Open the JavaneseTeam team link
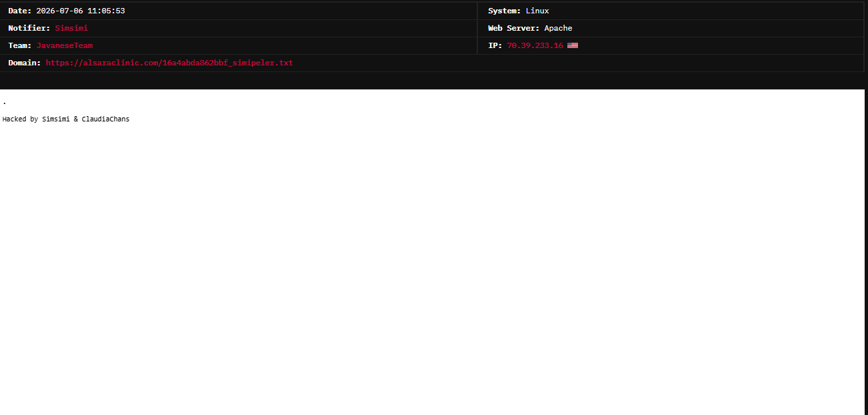The height and width of the screenshot is (415, 868). (65, 45)
